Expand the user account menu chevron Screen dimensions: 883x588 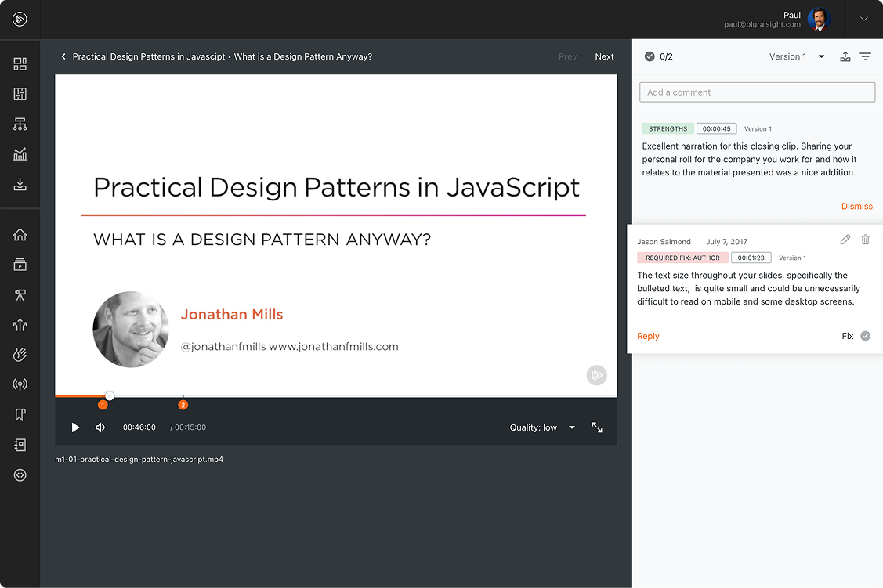click(864, 19)
